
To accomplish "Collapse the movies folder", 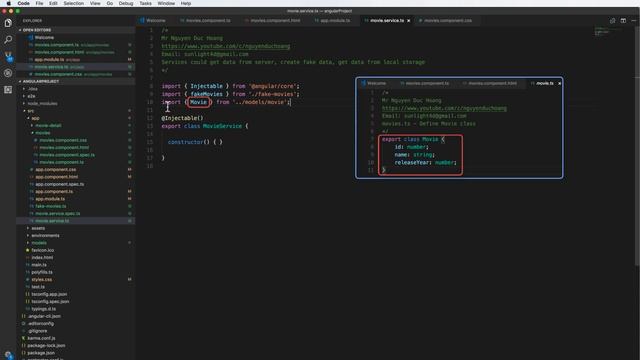I will coord(42,133).
